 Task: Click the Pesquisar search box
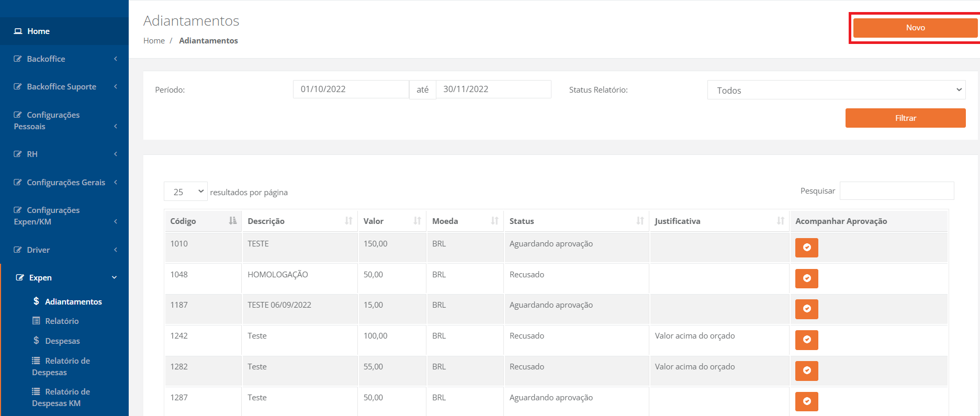[897, 191]
